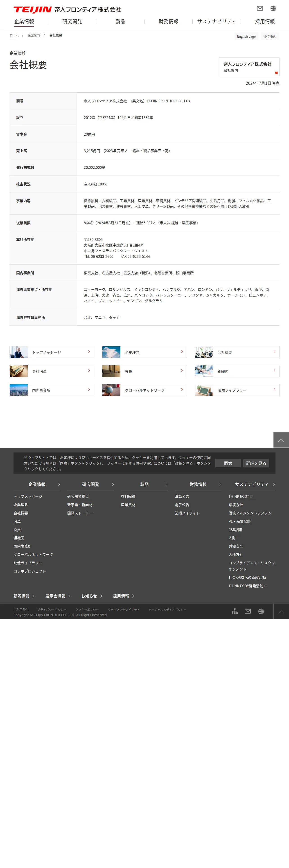Open footer link CSR調達
The image size is (289, 868).
[235, 530]
